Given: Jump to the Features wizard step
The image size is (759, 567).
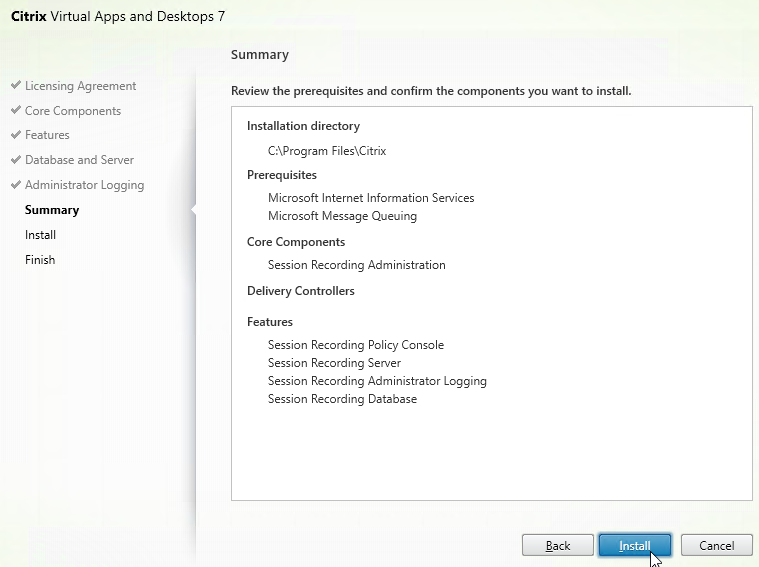Looking at the screenshot, I should 47,135.
